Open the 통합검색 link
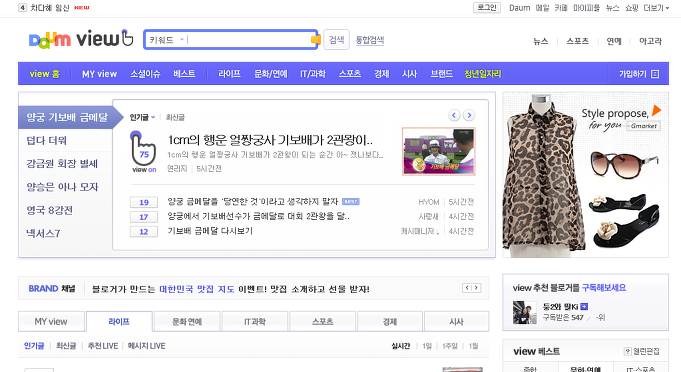Image resolution: width=681 pixels, height=372 pixels. [x=370, y=40]
